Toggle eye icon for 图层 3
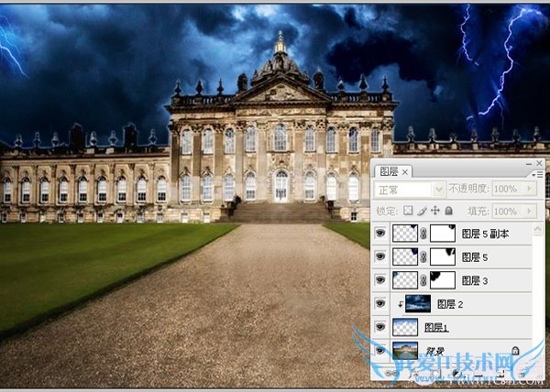 pos(380,280)
